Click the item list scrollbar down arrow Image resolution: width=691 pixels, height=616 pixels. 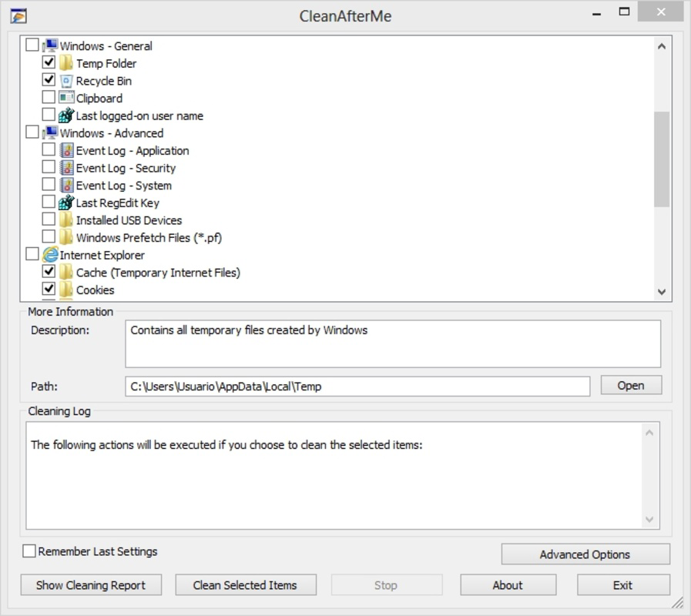[x=662, y=292]
